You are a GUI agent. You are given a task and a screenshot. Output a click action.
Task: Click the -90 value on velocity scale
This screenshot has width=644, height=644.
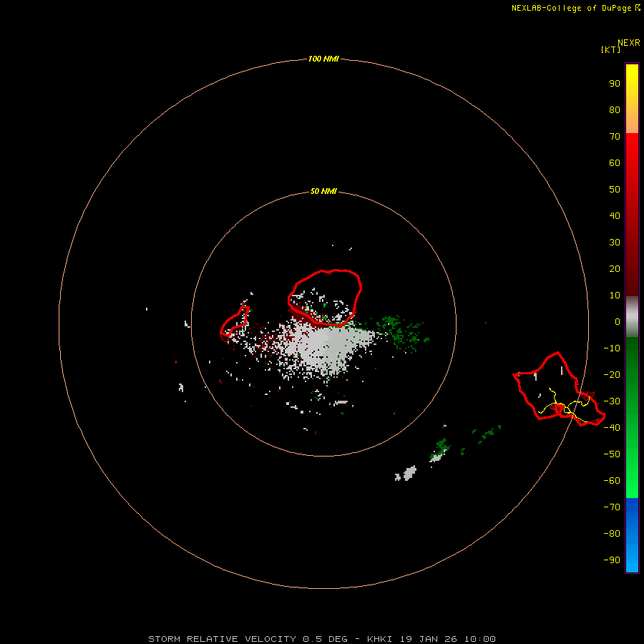pos(612,560)
